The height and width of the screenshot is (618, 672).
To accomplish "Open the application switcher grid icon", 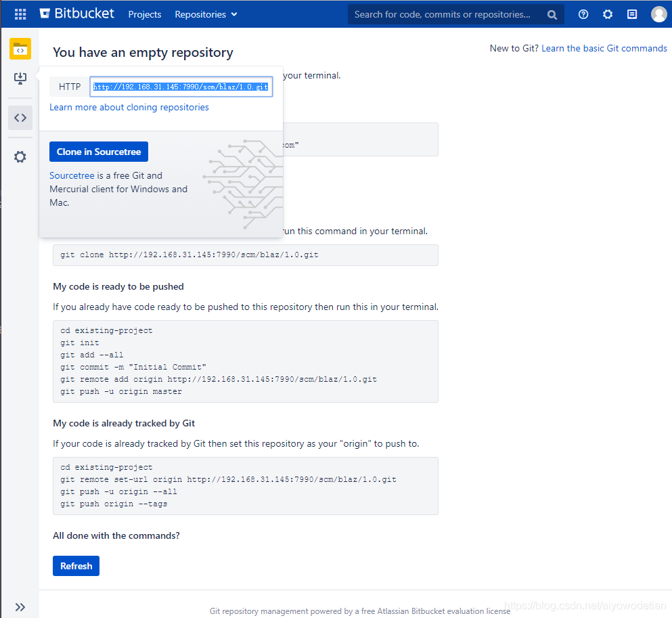I will [20, 14].
